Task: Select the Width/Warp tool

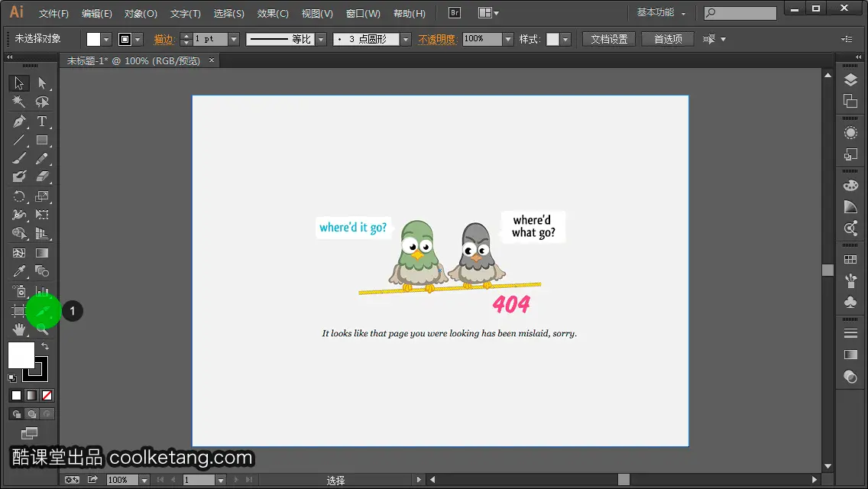Action: point(19,215)
